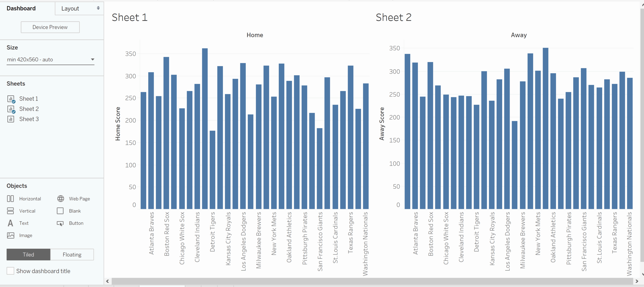
Task: Click the Button object icon
Action: click(x=60, y=223)
